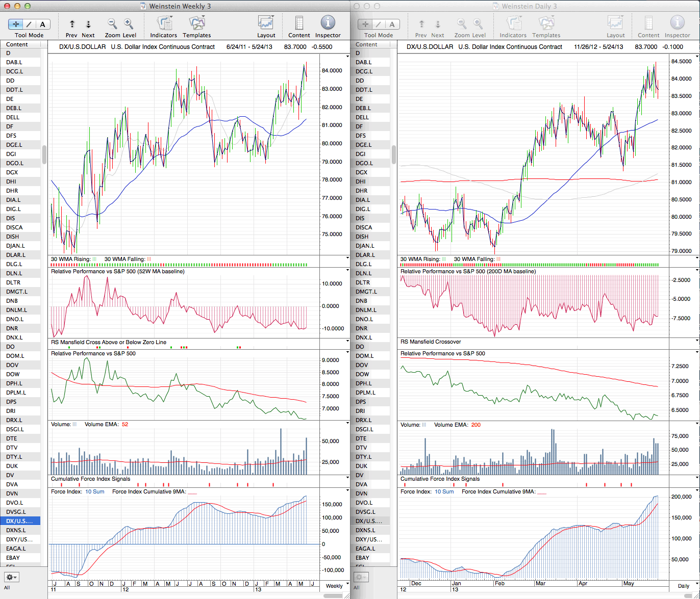
Task: Open gear action menu below Weekly symbol list
Action: click(x=11, y=577)
